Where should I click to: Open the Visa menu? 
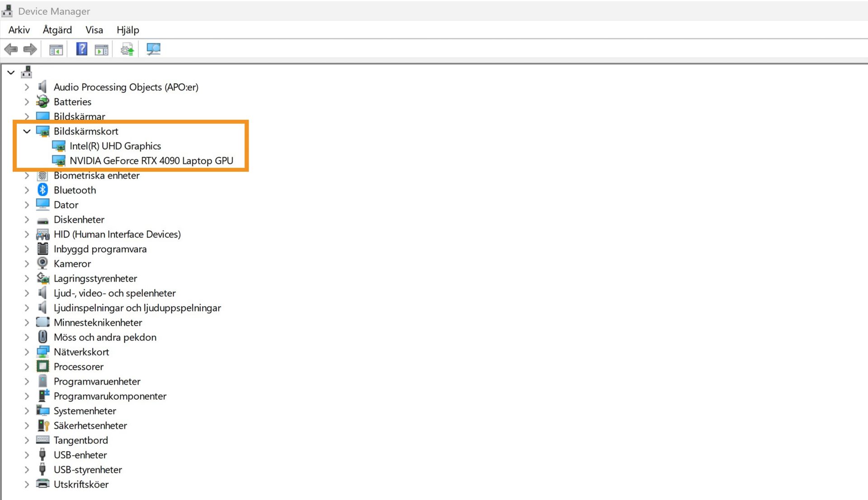tap(94, 30)
